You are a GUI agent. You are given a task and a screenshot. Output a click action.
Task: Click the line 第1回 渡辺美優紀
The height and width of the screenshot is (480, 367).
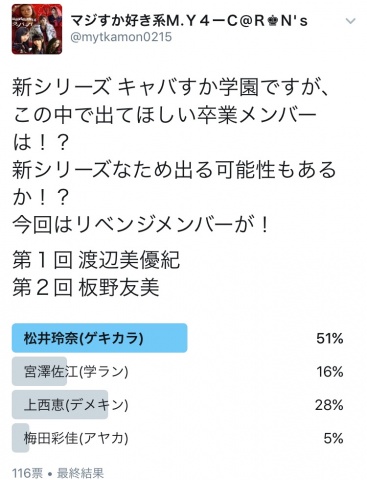96,260
